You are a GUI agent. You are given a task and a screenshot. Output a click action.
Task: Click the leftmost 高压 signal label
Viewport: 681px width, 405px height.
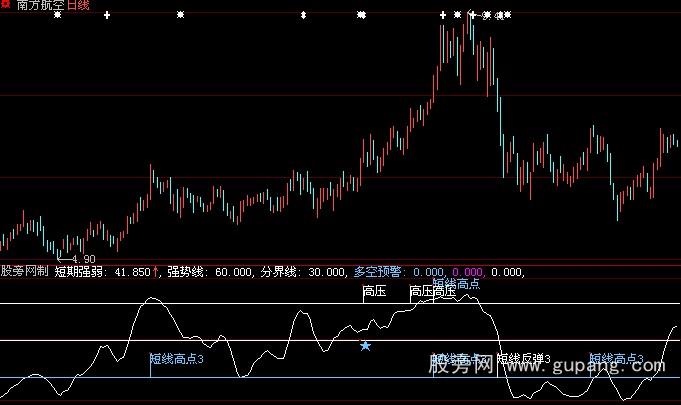point(374,292)
